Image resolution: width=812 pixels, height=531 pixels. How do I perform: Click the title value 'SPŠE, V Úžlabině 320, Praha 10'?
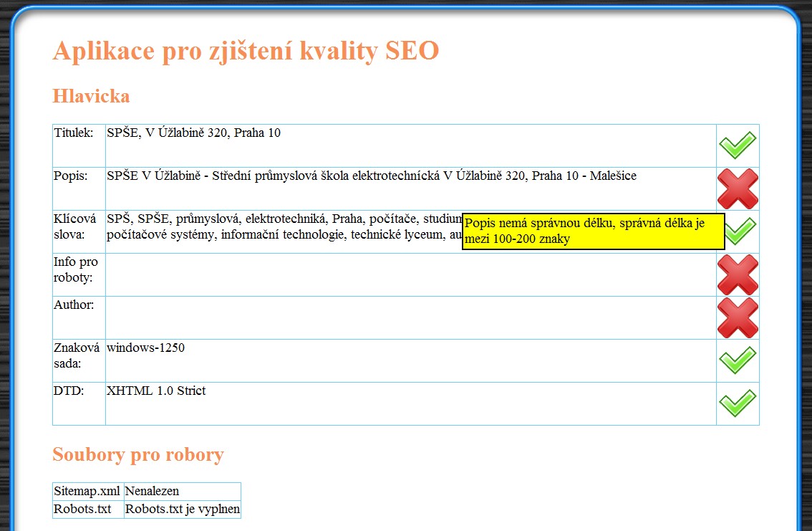tap(193, 133)
